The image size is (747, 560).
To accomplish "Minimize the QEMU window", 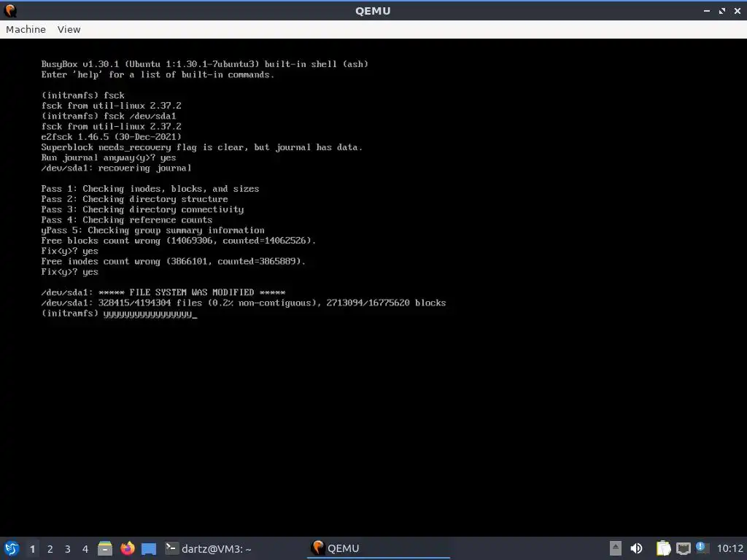I will click(706, 10).
